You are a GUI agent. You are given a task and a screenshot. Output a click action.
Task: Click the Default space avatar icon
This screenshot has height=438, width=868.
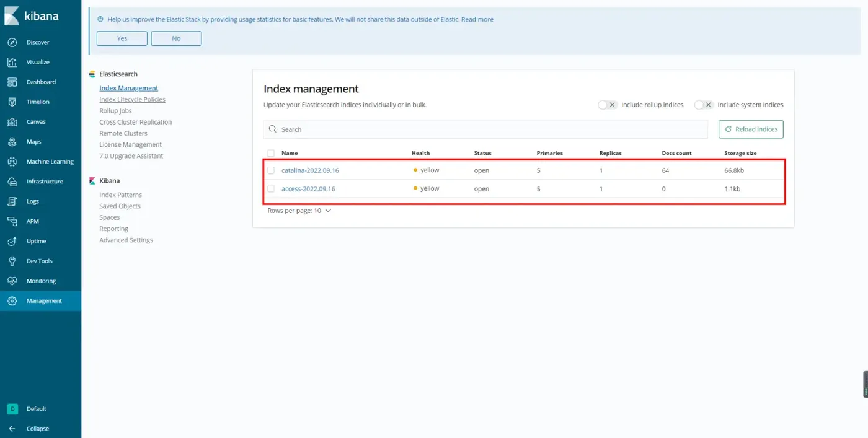[12, 409]
